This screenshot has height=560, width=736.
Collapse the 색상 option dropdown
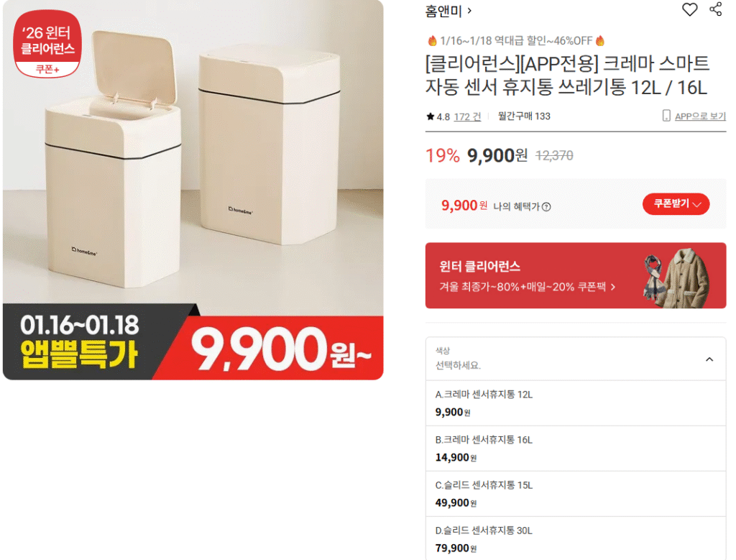pyautogui.click(x=709, y=359)
